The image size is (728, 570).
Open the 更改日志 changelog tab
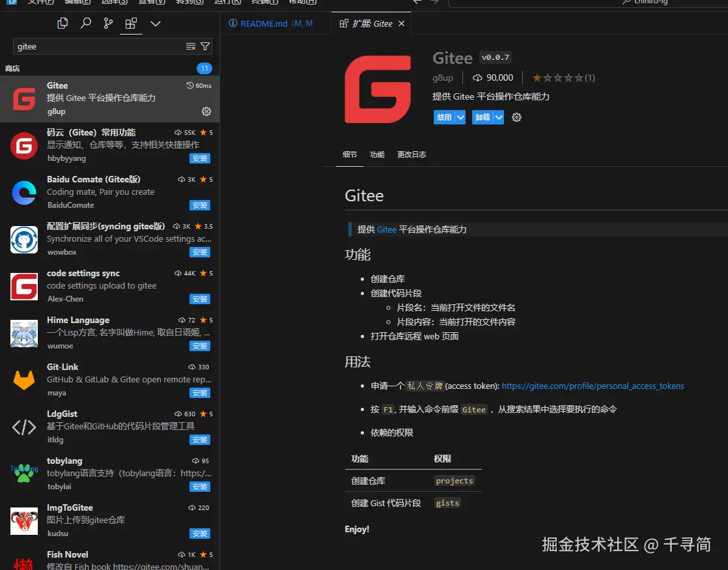[412, 154]
